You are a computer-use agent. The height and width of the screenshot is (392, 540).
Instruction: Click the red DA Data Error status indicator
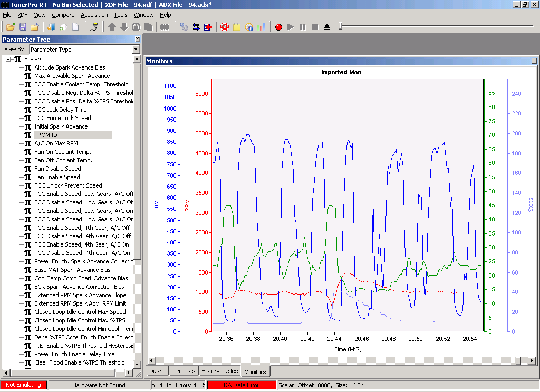pyautogui.click(x=242, y=385)
